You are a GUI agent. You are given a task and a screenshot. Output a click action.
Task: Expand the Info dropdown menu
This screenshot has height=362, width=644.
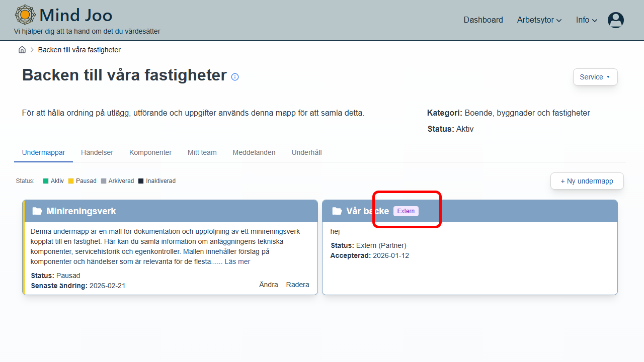tap(587, 20)
